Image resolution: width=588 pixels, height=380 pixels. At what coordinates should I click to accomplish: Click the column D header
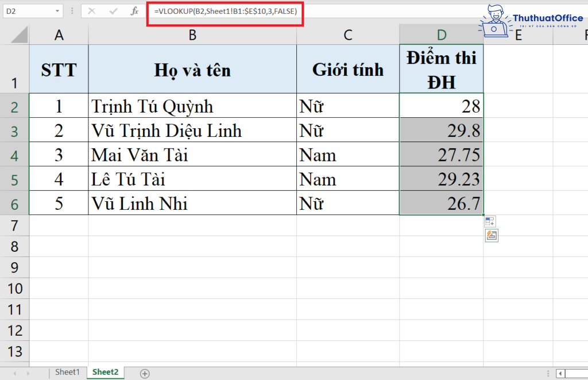click(441, 34)
